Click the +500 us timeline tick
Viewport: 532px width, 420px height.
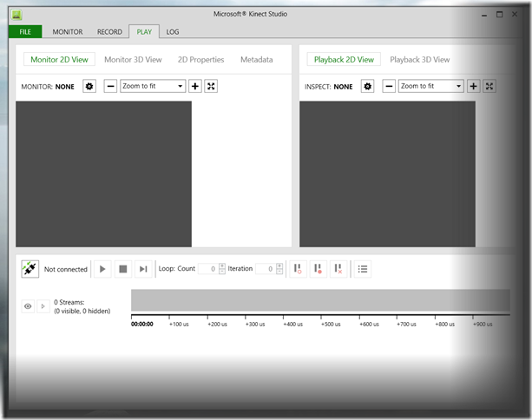(x=331, y=324)
